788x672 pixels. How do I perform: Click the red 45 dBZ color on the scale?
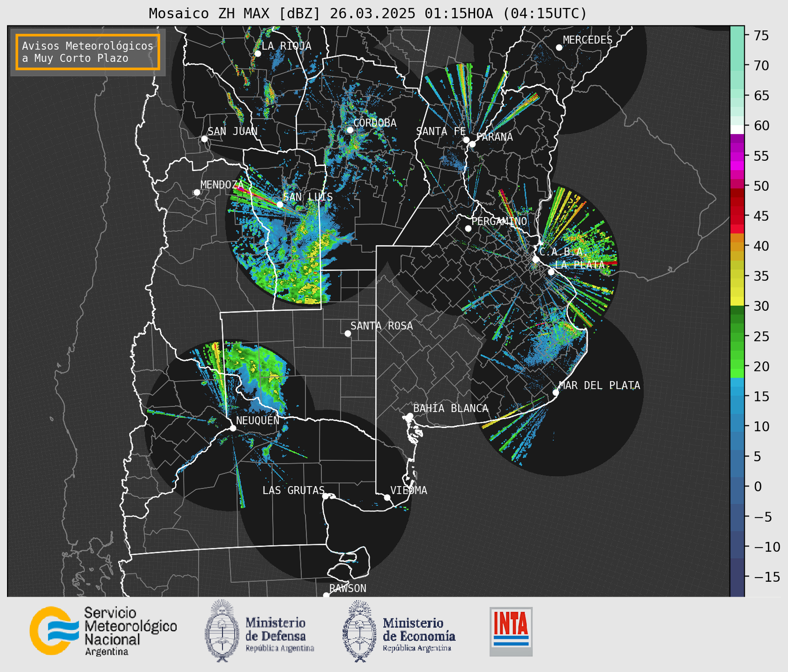[x=737, y=216]
